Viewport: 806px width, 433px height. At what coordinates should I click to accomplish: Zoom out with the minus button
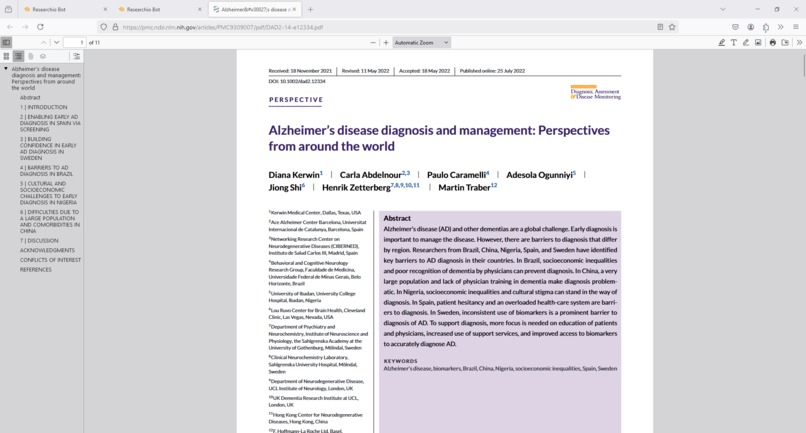click(x=373, y=43)
